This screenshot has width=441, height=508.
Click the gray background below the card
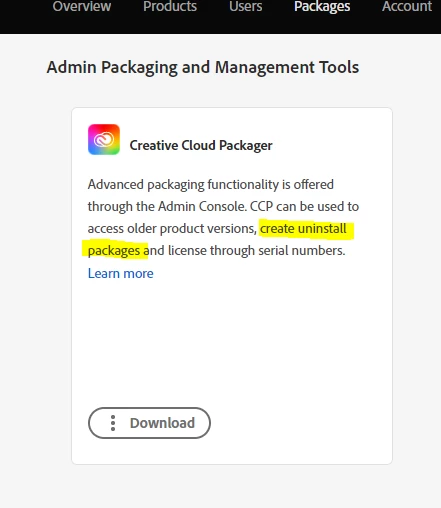pos(220,487)
